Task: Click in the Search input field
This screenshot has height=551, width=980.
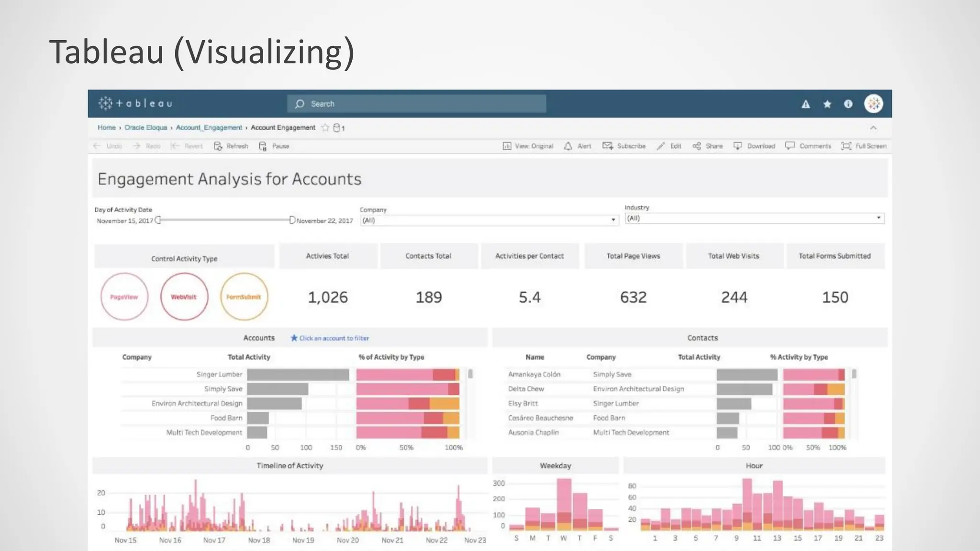Action: 416,104
